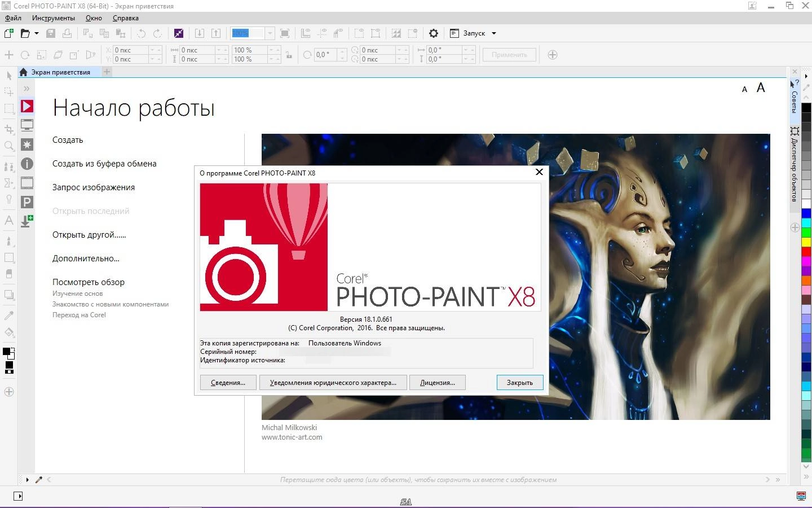Open the zoom level combo box arrow
Screen dimensions: 812x508
[270, 33]
